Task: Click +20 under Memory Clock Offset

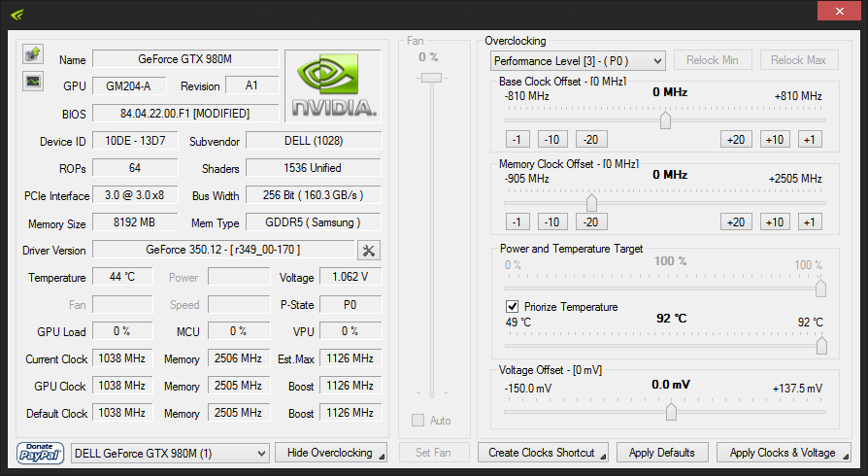Action: (x=736, y=222)
